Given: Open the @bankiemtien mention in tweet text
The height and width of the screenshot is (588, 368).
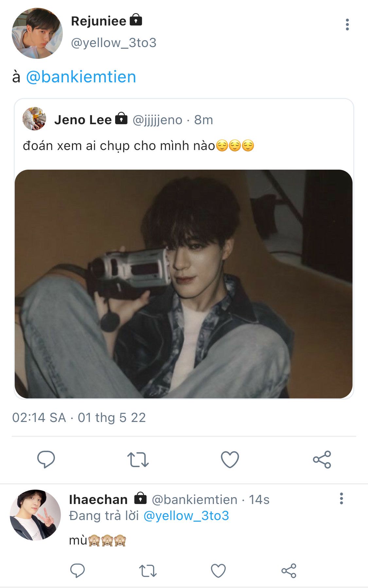Looking at the screenshot, I should [x=81, y=77].
